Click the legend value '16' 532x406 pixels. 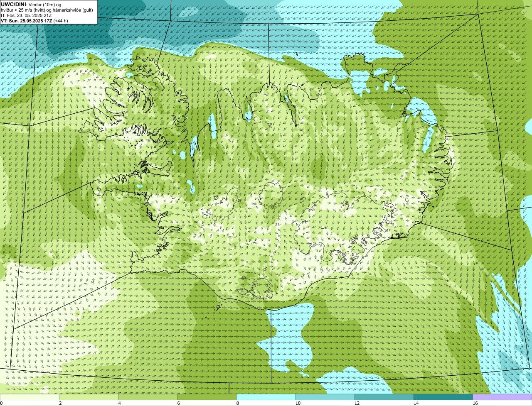(x=475, y=403)
